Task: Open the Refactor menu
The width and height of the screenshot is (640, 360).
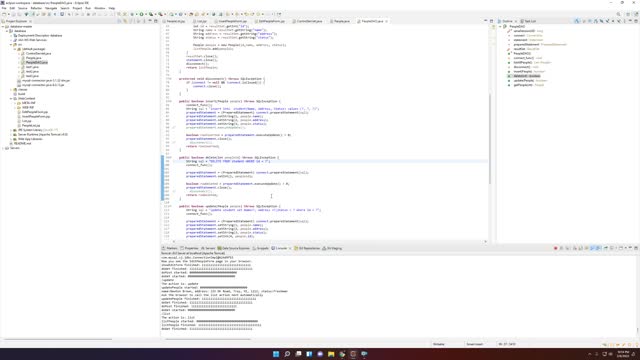Action: coord(36,8)
